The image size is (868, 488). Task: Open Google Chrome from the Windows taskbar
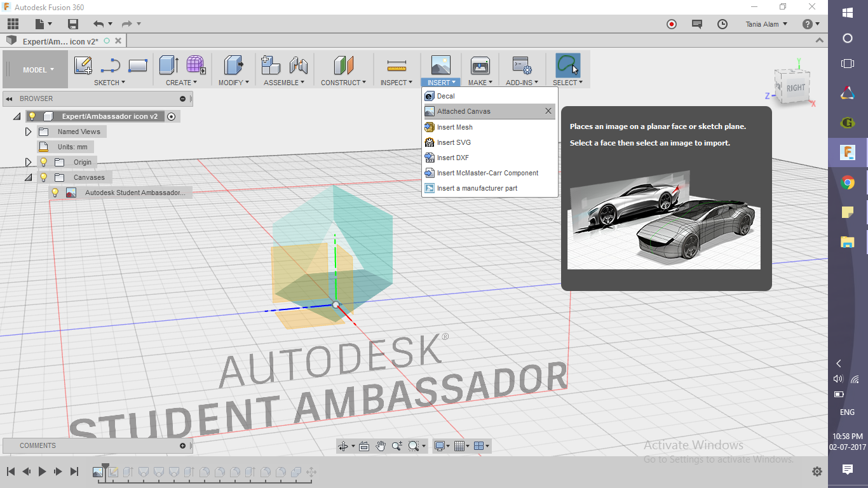click(847, 183)
